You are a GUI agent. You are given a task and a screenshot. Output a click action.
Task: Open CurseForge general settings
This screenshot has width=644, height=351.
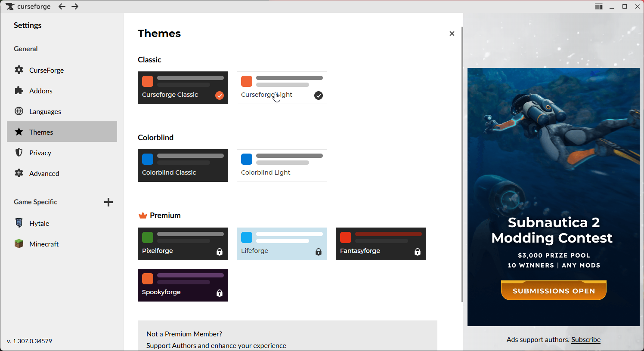[x=62, y=70]
